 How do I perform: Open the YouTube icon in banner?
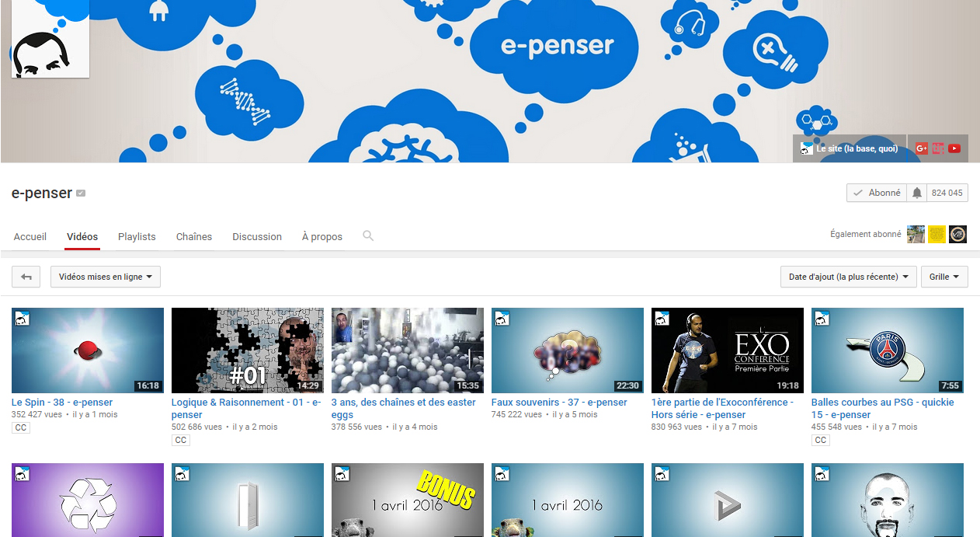pos(954,148)
